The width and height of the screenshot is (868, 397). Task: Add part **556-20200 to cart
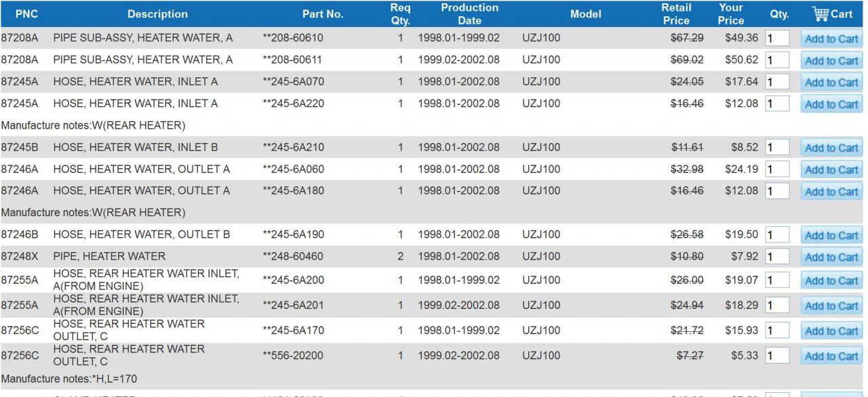[x=831, y=356]
